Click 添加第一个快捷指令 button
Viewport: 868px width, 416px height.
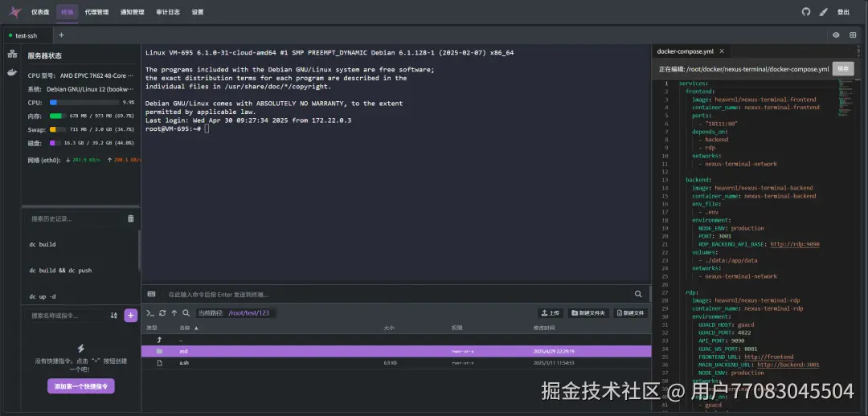(x=81, y=386)
